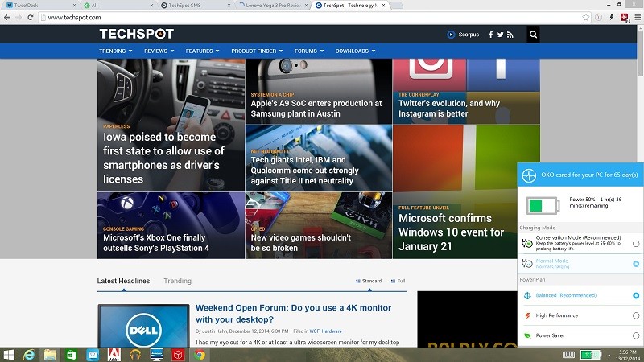Click the browser vertical scrollbar thumb
Viewport: 644px width, 362px height.
(x=640, y=52)
